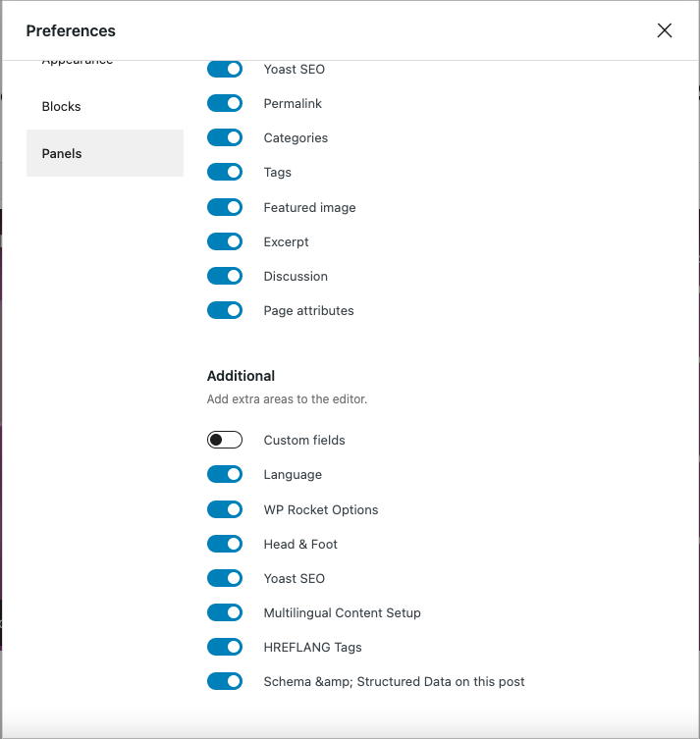
Task: Turn off the topmost Yoast SEO toggle
Action: point(225,69)
